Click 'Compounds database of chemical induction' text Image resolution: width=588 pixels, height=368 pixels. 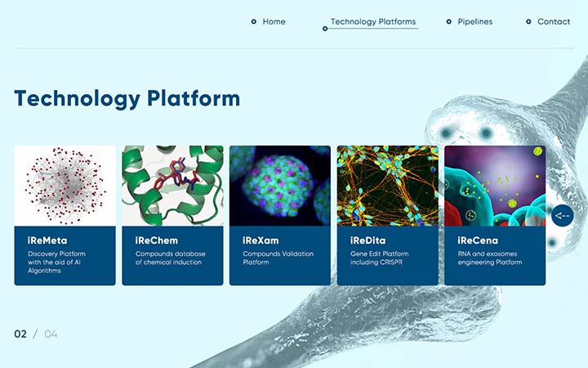(170, 258)
